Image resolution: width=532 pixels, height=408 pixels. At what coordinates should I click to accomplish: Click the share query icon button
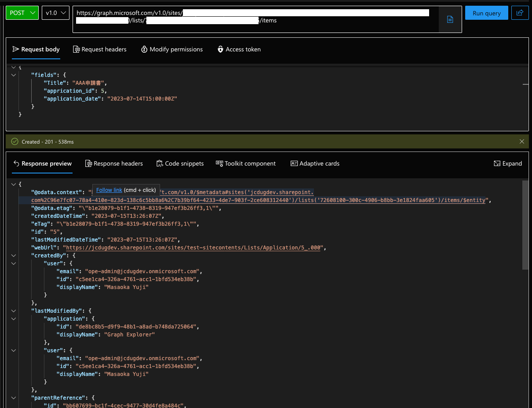pos(520,13)
